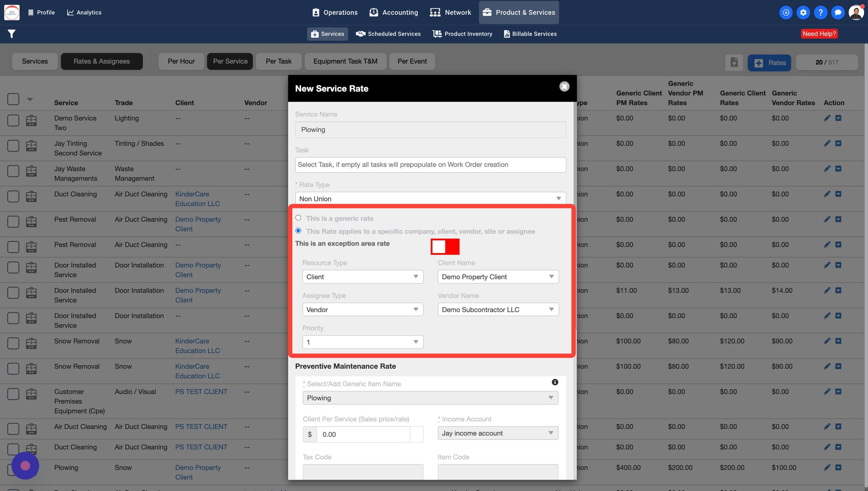The image size is (868, 491).
Task: Click rate icon beside Snow Removal row
Action: pyautogui.click(x=31, y=343)
